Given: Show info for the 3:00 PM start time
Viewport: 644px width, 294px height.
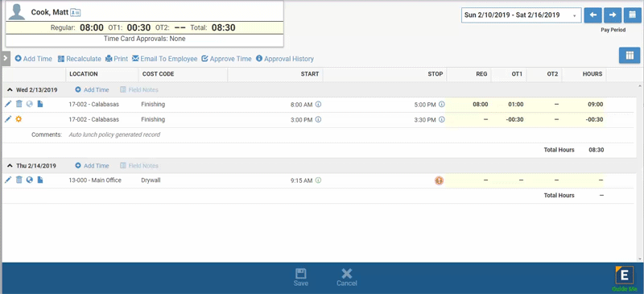Looking at the screenshot, I should (x=318, y=120).
